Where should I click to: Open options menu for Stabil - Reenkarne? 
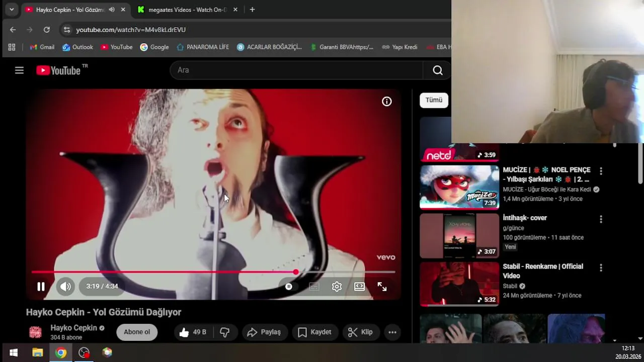601,268
